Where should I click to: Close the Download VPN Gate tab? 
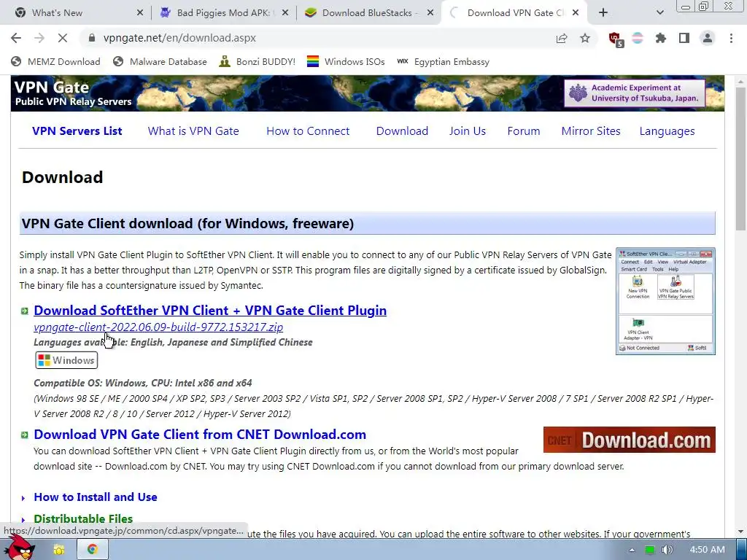[x=576, y=13]
